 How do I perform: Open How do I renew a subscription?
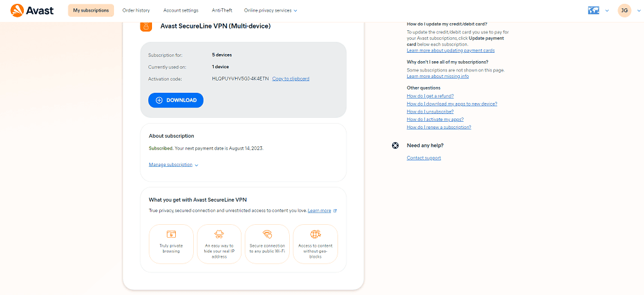(x=439, y=127)
